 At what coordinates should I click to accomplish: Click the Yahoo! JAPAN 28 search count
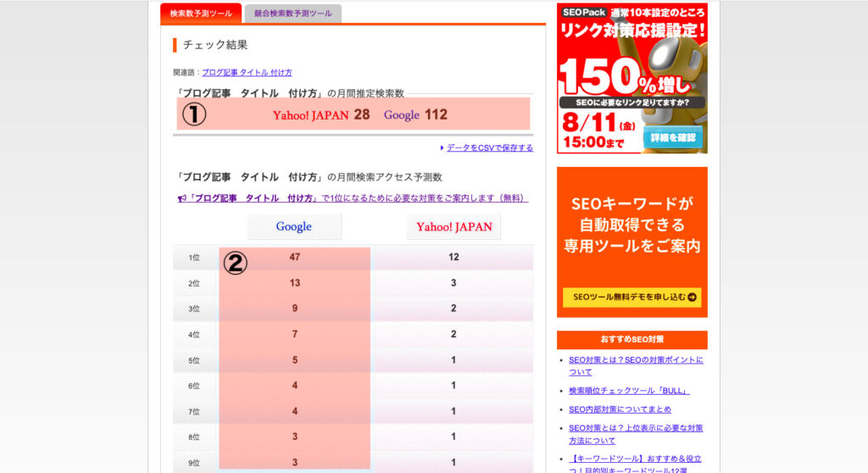click(321, 114)
